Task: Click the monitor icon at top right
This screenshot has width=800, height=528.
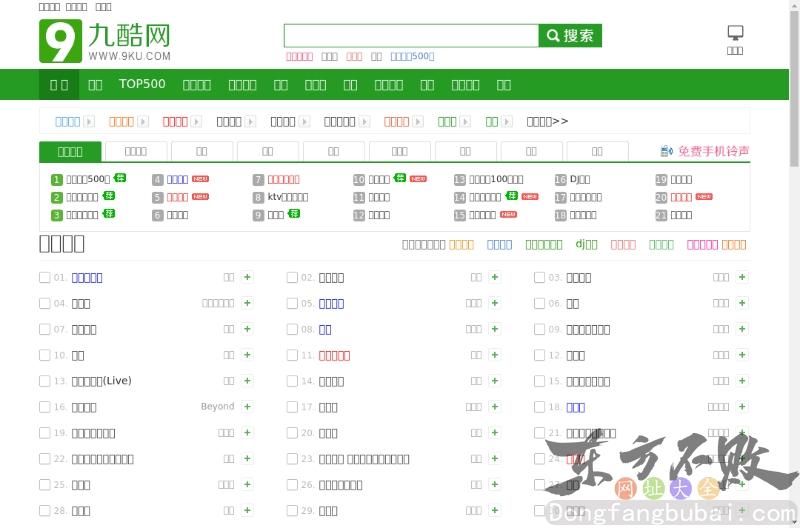Action: tap(735, 33)
